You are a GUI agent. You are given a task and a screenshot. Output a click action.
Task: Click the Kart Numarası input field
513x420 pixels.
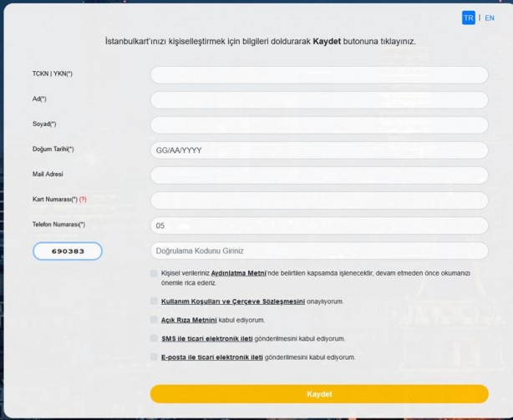point(319,200)
